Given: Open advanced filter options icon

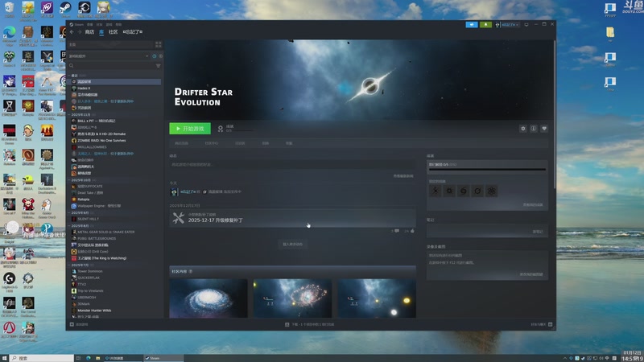Looking at the screenshot, I should (x=158, y=66).
